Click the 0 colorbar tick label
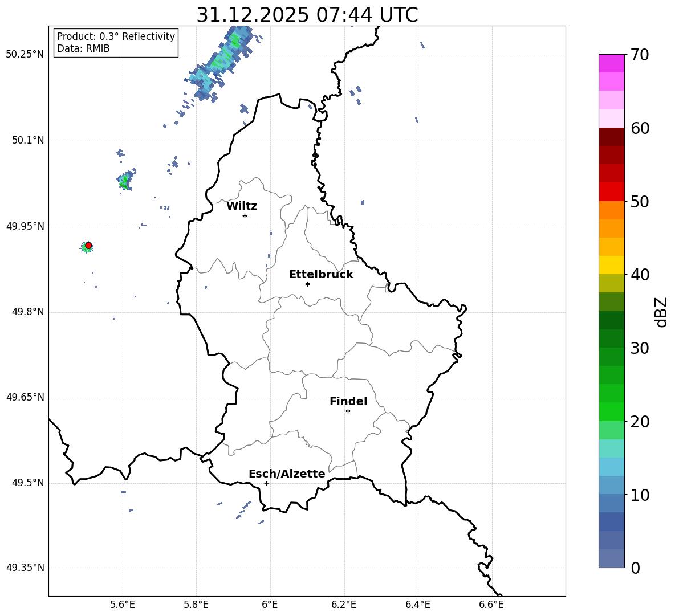675x616 pixels. pos(636,568)
